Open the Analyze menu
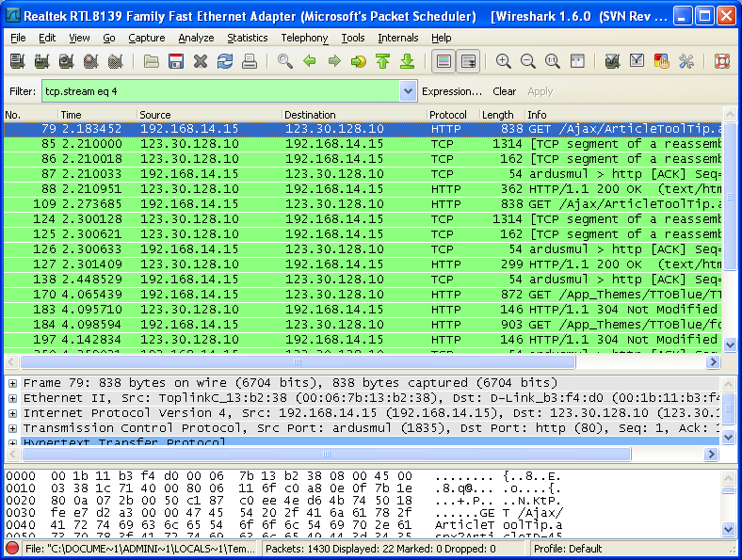 pos(196,38)
